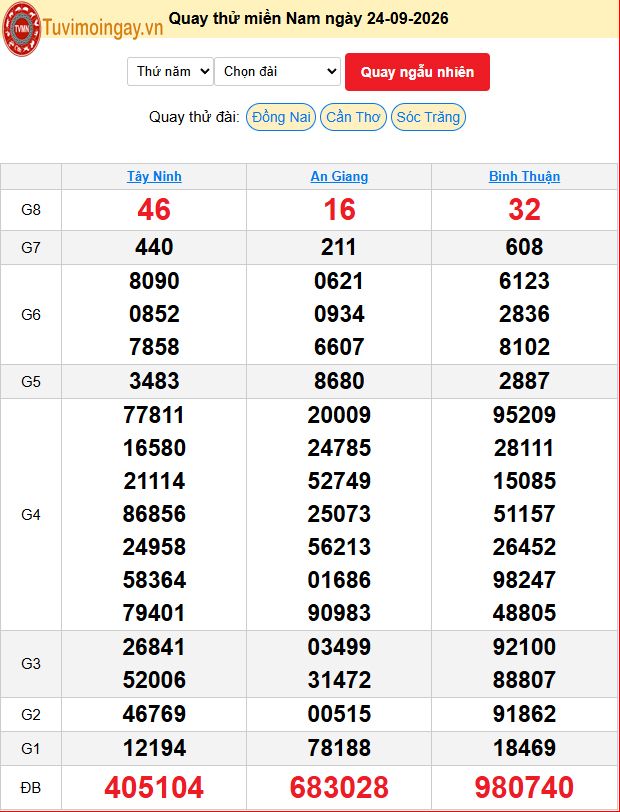Click the Tuvimoingay.vn logo icon

tap(22, 29)
